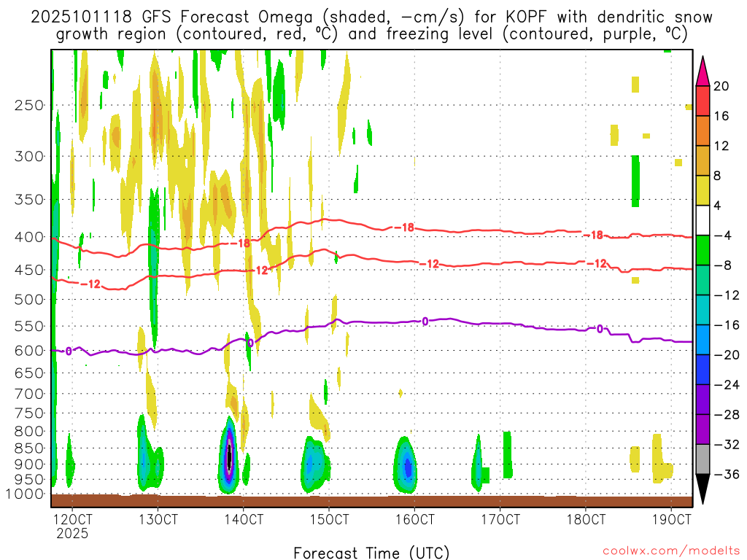Image resolution: width=747 pixels, height=560 pixels.
Task: Click the 130CT time axis label
Action: point(158,519)
